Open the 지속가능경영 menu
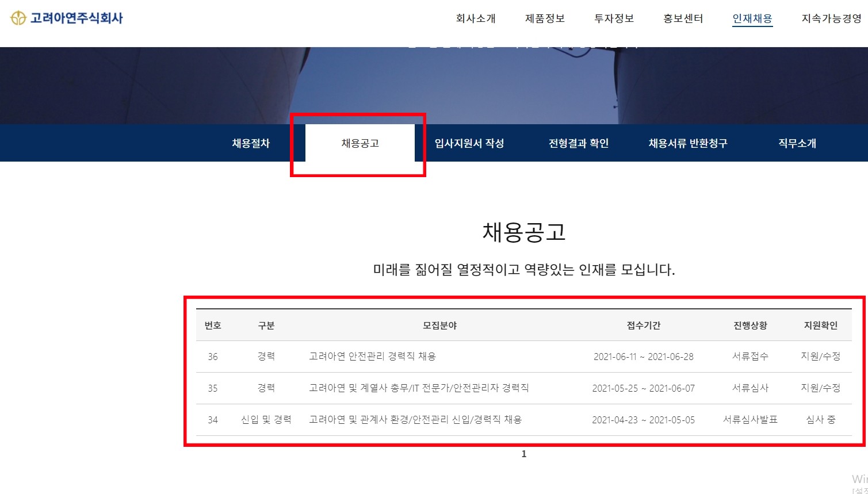868x494 pixels. pos(831,18)
